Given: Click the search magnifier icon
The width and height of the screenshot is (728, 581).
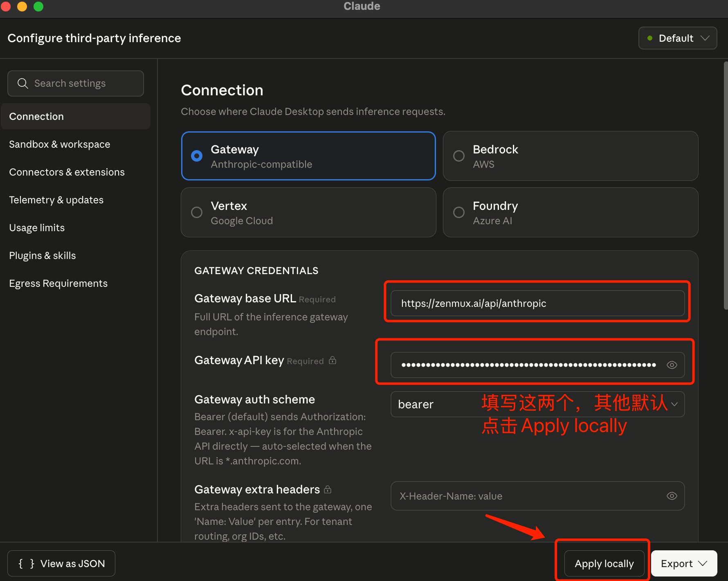Looking at the screenshot, I should pos(23,83).
